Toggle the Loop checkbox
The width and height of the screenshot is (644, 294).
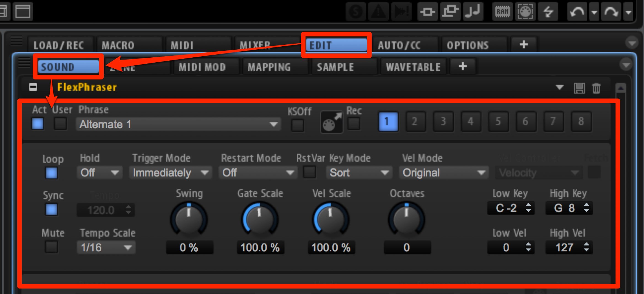tap(51, 173)
